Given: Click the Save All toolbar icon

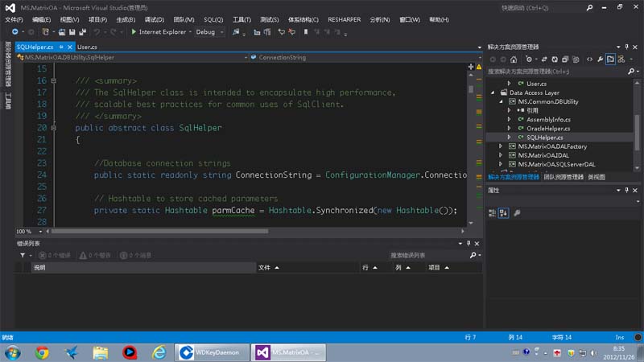Looking at the screenshot, I should 83,32.
